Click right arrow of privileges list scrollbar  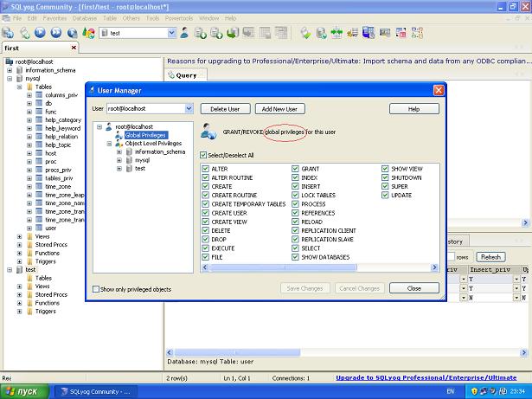(x=434, y=267)
